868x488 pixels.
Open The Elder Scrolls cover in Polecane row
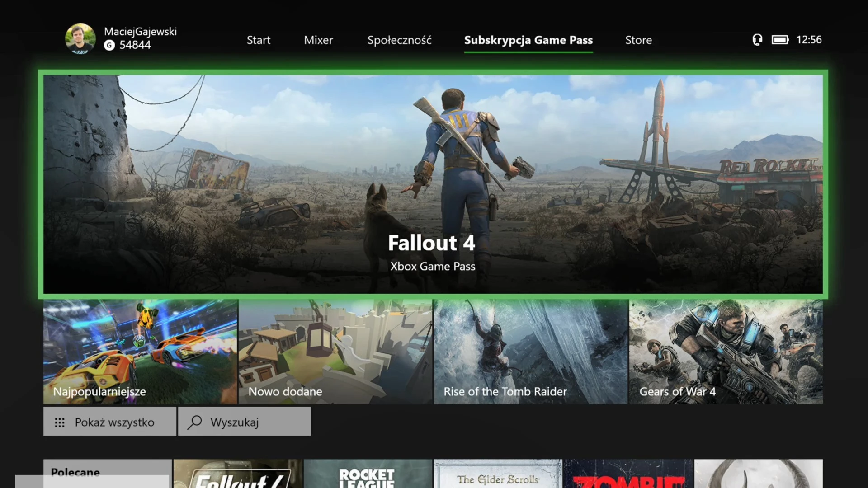point(498,474)
